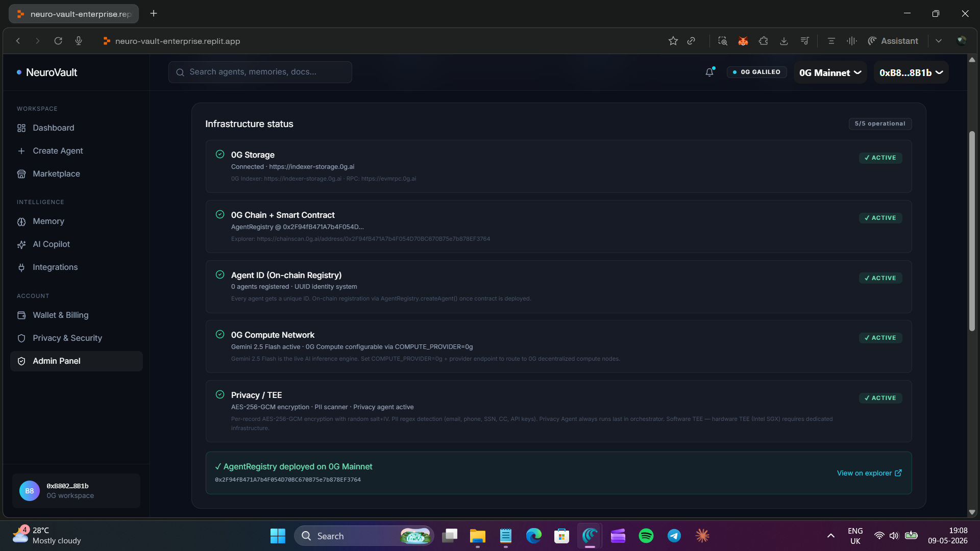Click the page vertical scrollbar
This screenshot has height=551, width=980.
(972, 231)
